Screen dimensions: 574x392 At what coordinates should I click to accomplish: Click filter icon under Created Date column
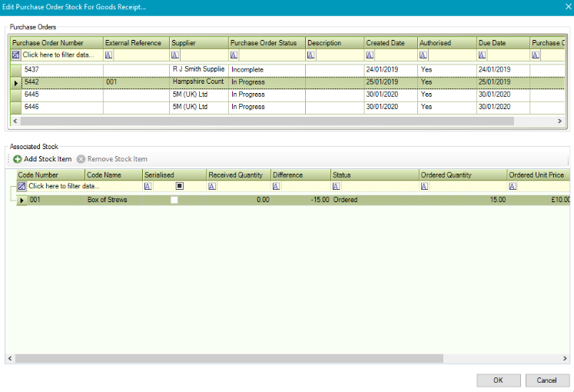pyautogui.click(x=369, y=55)
